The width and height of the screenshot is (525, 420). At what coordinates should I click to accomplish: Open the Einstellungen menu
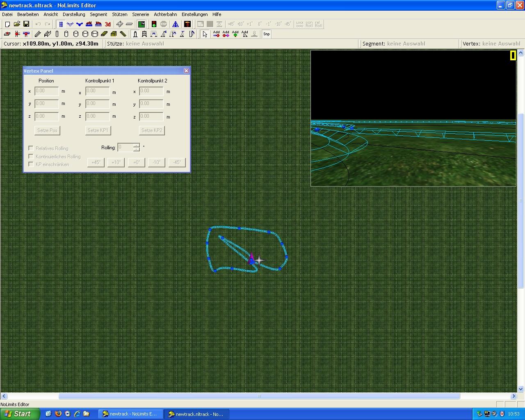point(195,14)
